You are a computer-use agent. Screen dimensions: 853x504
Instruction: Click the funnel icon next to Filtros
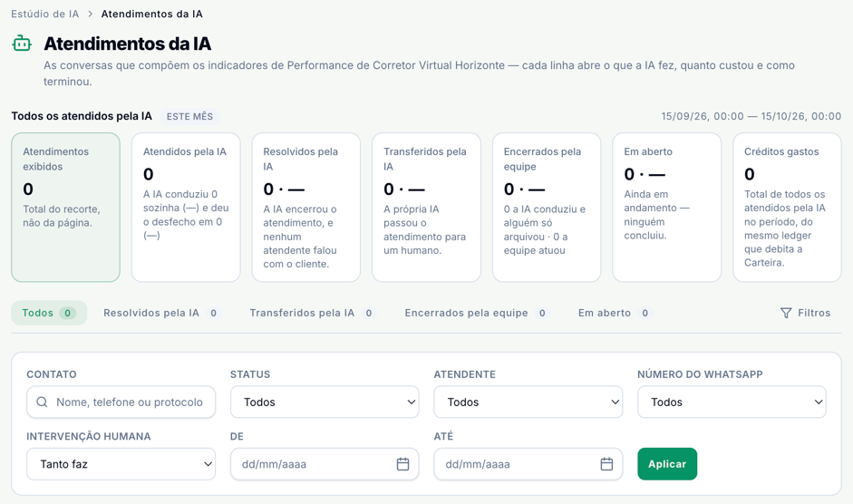coord(786,313)
